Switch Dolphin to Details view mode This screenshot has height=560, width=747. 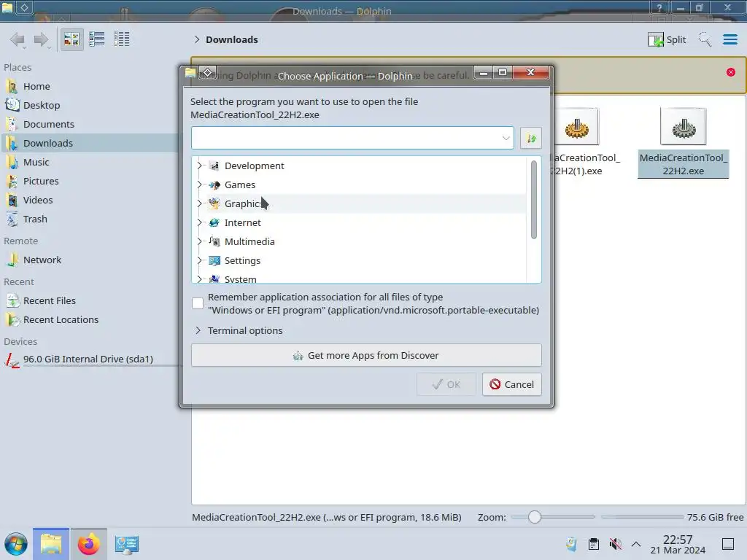[122, 39]
